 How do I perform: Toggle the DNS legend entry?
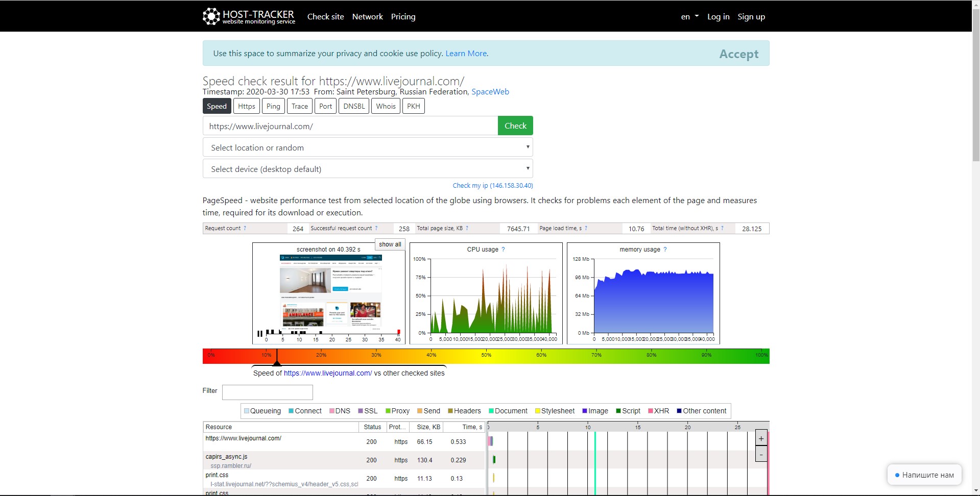pyautogui.click(x=340, y=411)
